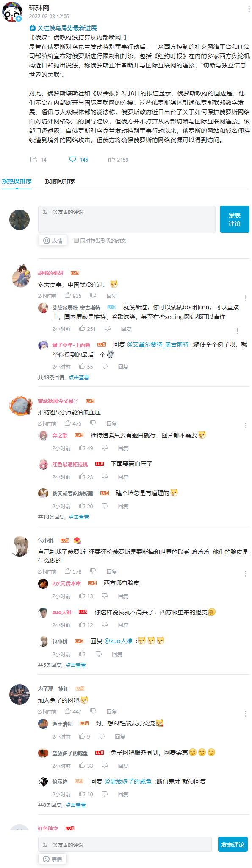Open the three-dot menu on 包小饼's comment
This screenshot has height=868, width=252.
[x=246, y=574]
